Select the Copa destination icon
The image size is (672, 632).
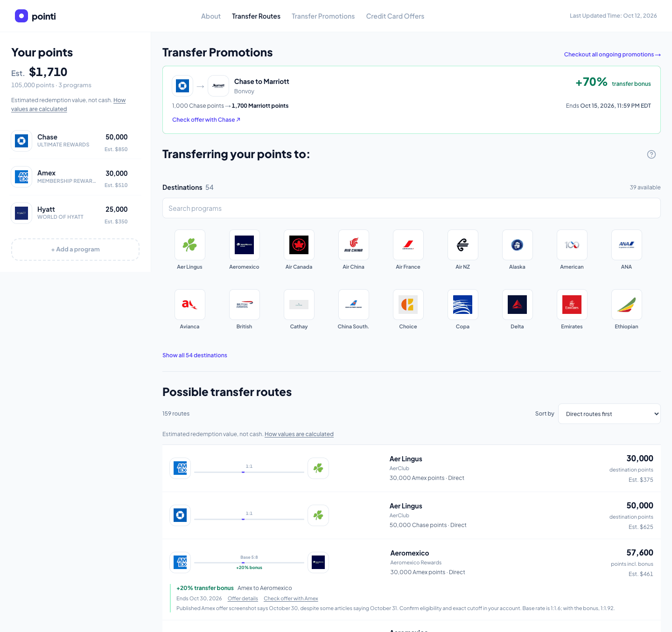pos(463,305)
